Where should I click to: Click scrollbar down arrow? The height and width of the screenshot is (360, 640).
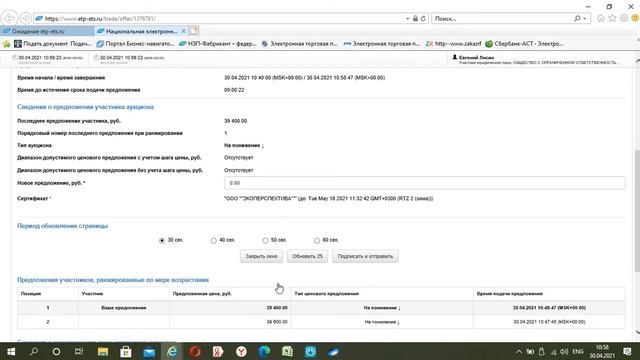tap(637, 333)
